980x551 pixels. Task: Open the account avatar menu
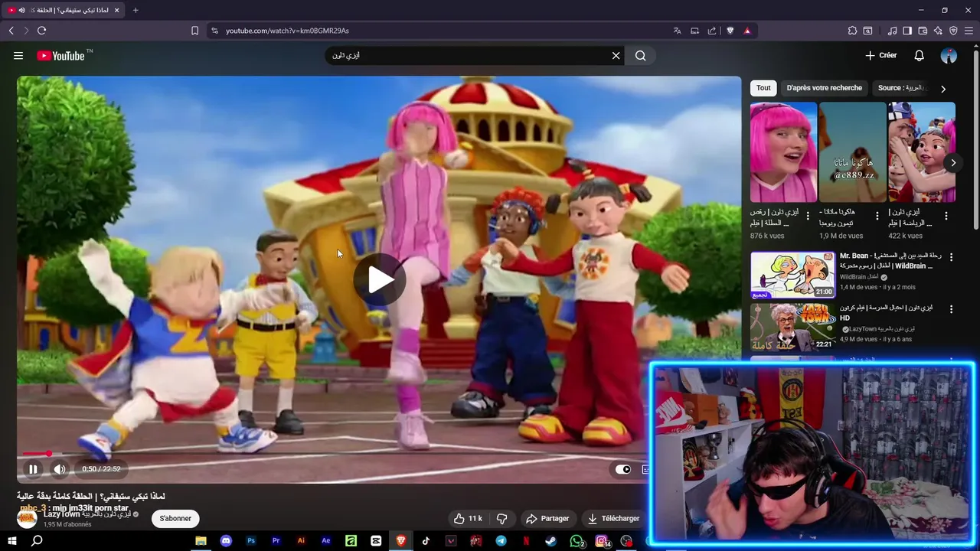949,56
